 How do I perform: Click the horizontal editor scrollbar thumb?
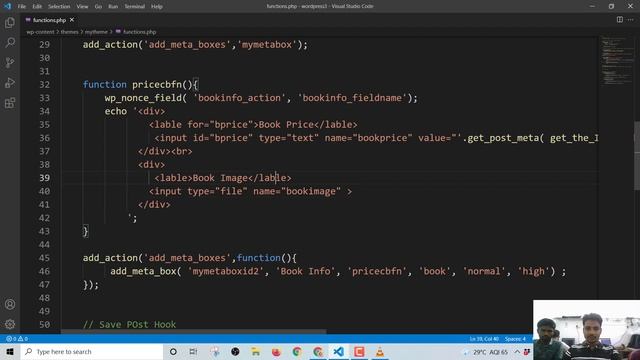[x=193, y=332]
